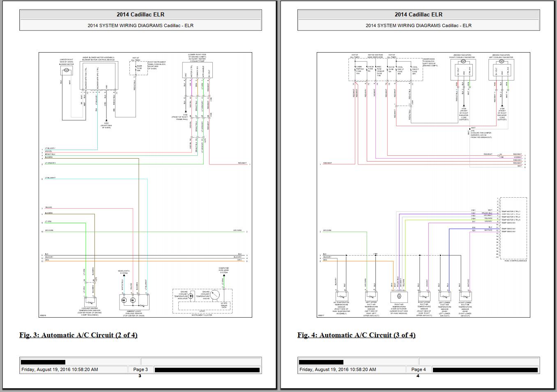Click the system wiring diagrams subtitle on page 4

419,25
